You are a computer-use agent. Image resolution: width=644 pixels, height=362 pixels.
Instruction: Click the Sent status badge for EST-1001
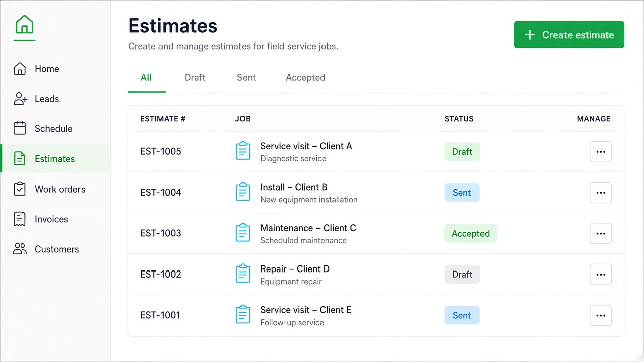point(462,316)
